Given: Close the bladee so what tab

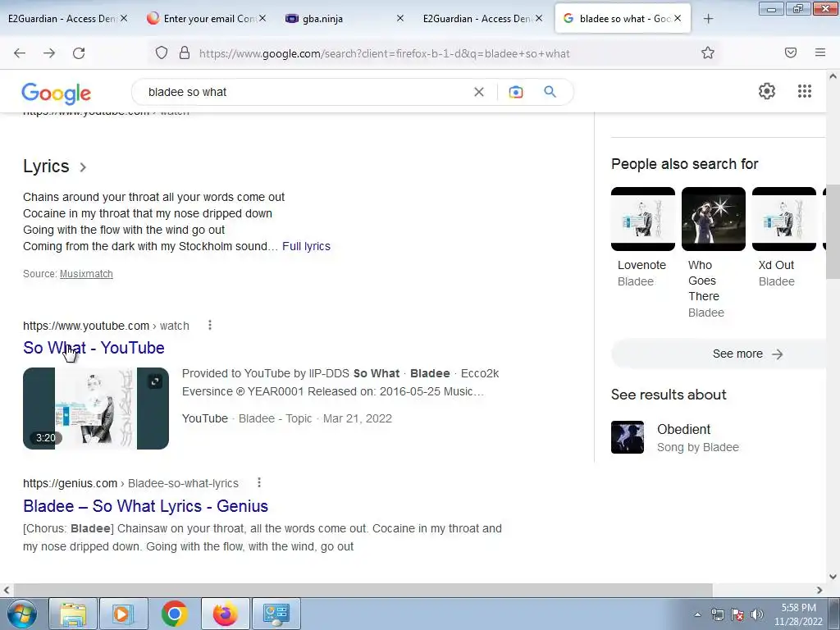Looking at the screenshot, I should click(678, 18).
